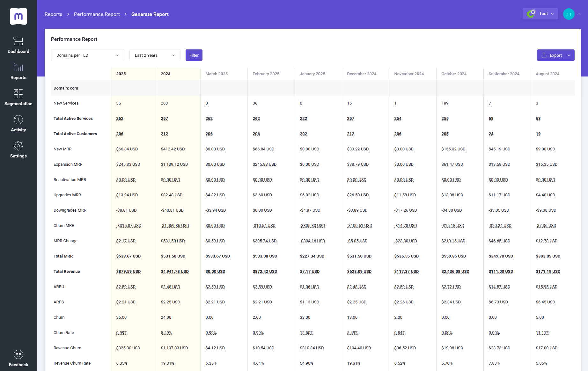Click the Export upload icon

(x=544, y=55)
